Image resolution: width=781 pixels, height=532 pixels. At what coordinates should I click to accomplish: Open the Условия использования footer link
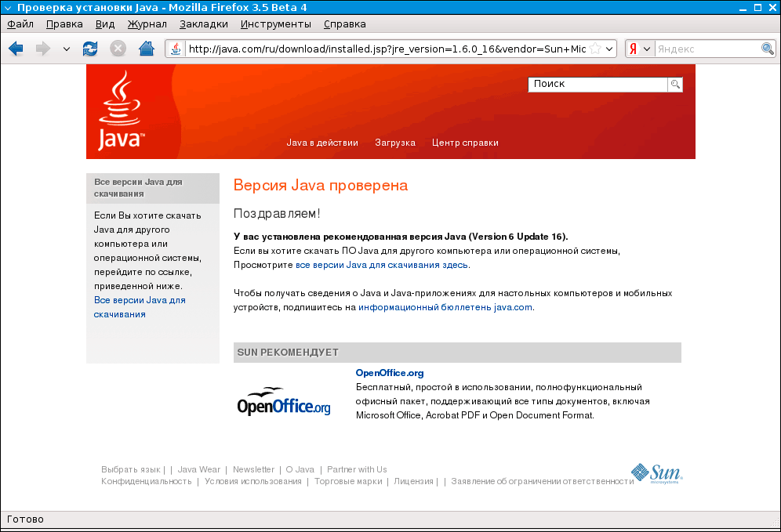pos(253,481)
